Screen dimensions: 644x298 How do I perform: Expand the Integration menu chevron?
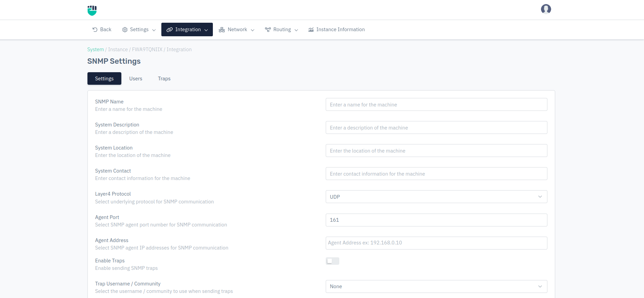pos(206,30)
